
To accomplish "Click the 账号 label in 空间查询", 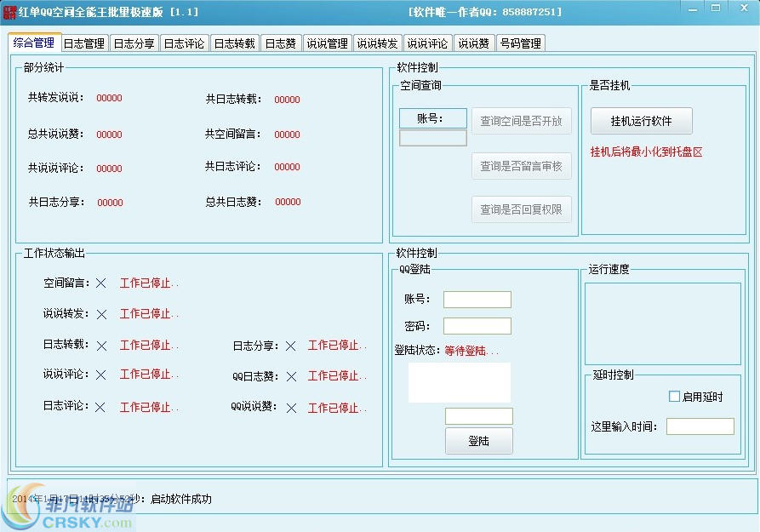I will tap(433, 118).
